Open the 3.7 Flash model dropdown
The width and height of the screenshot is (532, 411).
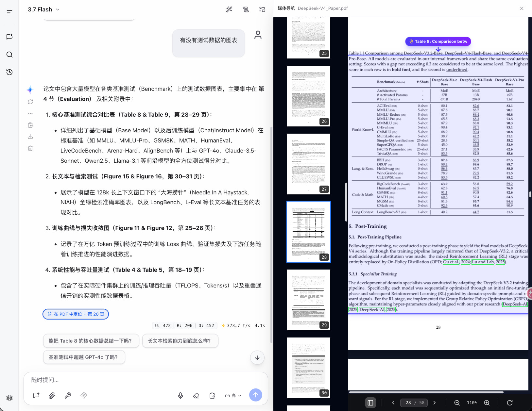[43, 9]
